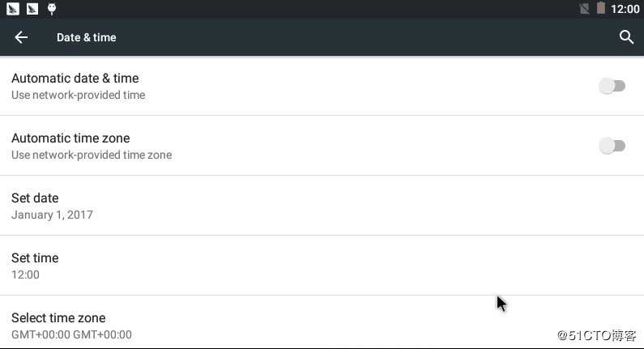Click the GMT+00:00 time zone value
This screenshot has width=644, height=349.
[71, 334]
